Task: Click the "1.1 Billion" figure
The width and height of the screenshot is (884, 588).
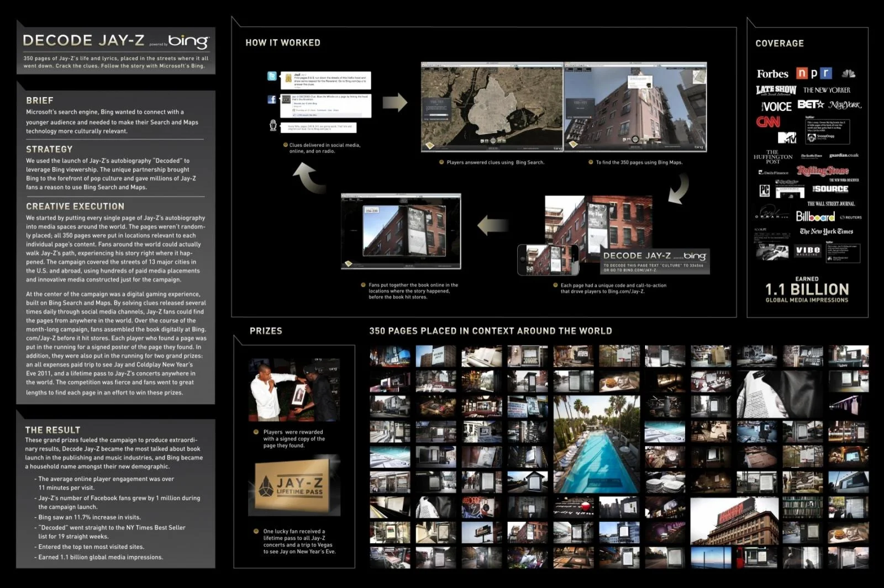Action: 807,289
